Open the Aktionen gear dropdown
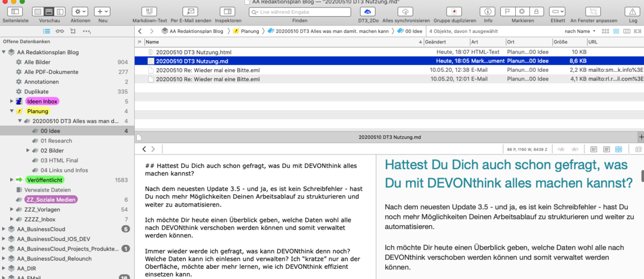The height and width of the screenshot is (279, 644). [x=80, y=11]
